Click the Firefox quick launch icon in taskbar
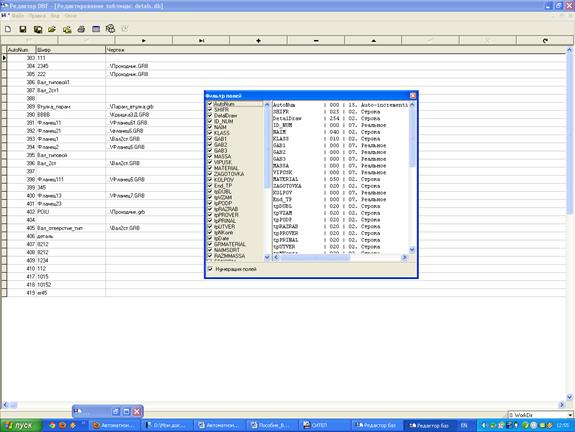Image resolution: width=575 pixels, height=432 pixels. click(62, 425)
